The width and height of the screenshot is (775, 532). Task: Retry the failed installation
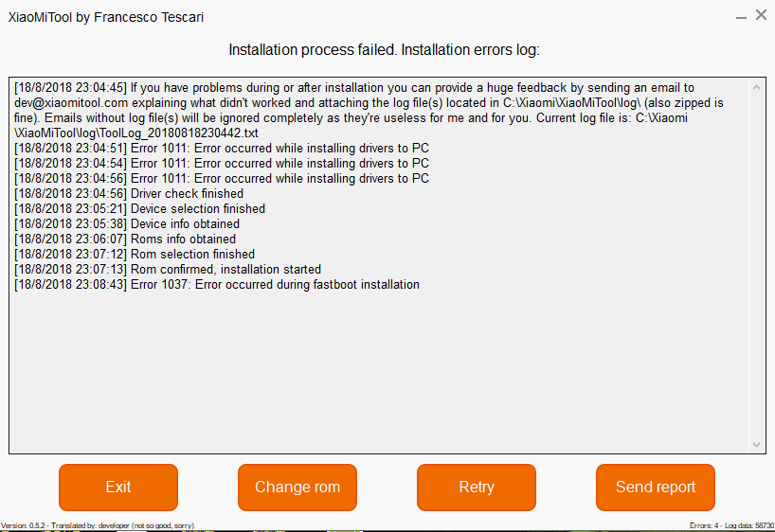click(476, 488)
